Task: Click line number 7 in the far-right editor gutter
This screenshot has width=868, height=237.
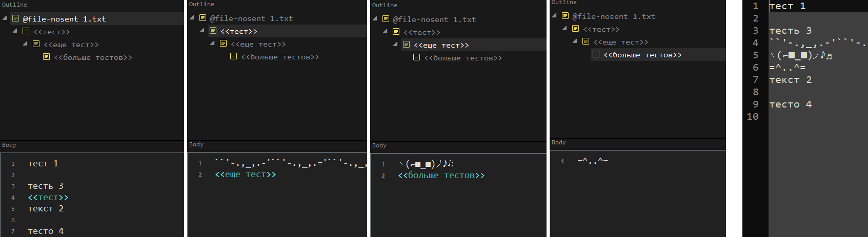Action: click(755, 80)
